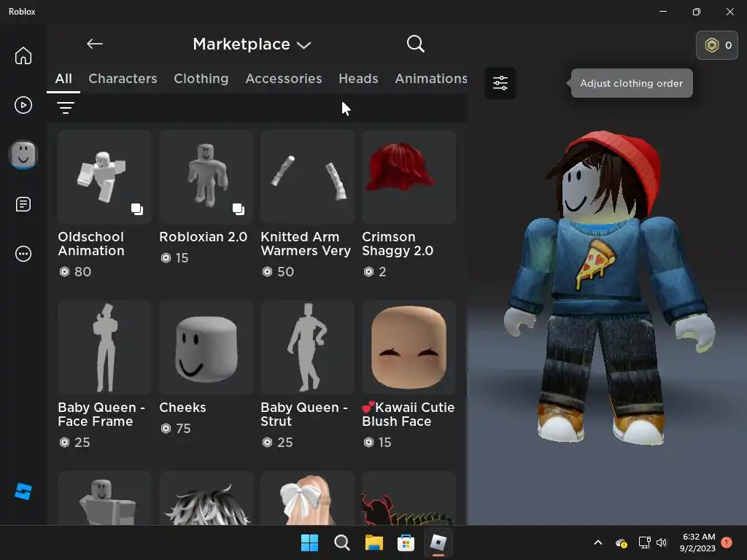Open File Explorer from the taskbar
The height and width of the screenshot is (560, 747).
[x=374, y=542]
